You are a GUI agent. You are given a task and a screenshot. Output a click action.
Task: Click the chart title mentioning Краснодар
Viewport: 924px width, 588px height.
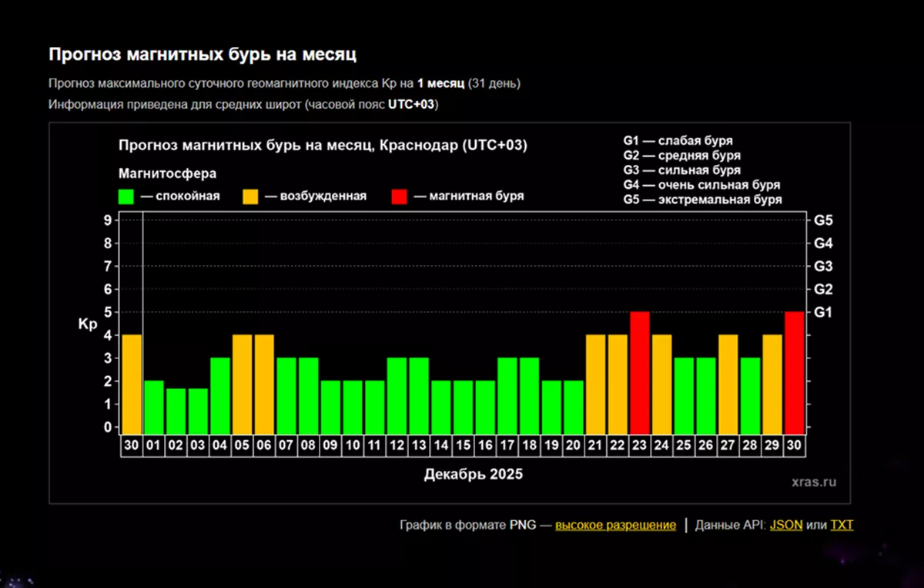coord(323,146)
